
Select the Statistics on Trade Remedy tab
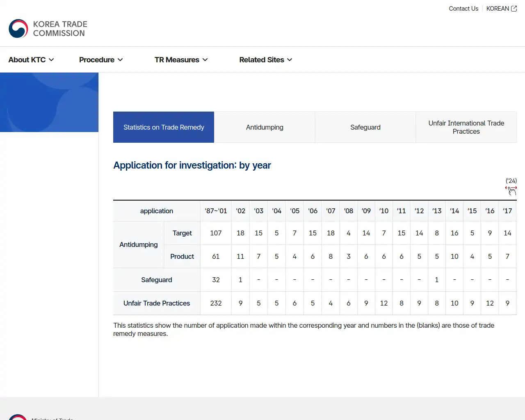pos(164,127)
